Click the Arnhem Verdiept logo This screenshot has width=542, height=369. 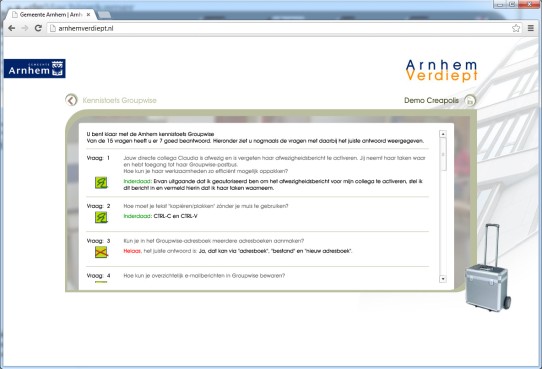tap(442, 70)
